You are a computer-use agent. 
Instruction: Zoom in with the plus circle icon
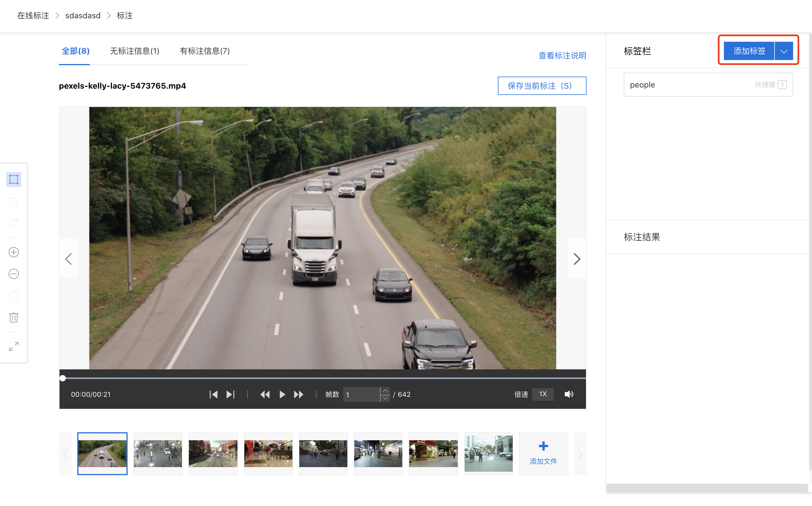pos(14,252)
